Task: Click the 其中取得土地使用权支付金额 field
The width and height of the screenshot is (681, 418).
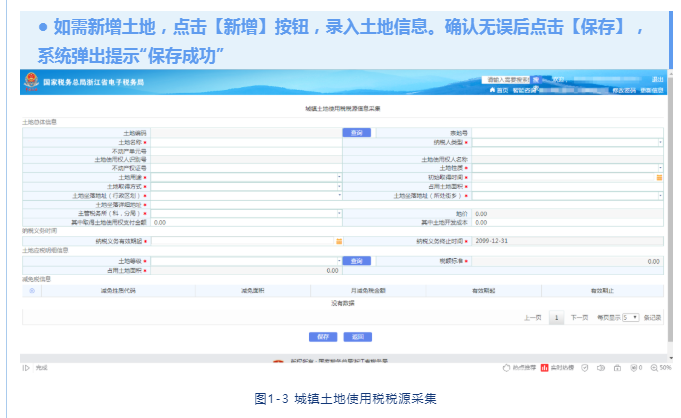Action: (246, 222)
